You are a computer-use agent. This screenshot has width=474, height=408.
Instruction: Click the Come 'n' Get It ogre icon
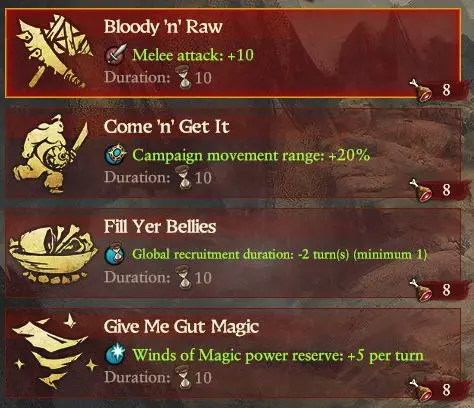pos(51,154)
